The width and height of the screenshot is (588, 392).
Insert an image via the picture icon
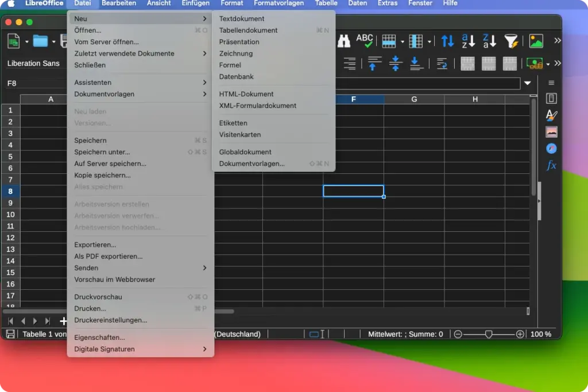tap(536, 41)
